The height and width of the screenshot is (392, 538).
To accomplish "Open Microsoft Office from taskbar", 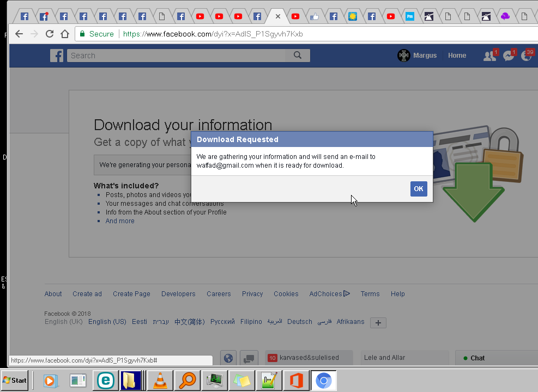I will pyautogui.click(x=296, y=381).
